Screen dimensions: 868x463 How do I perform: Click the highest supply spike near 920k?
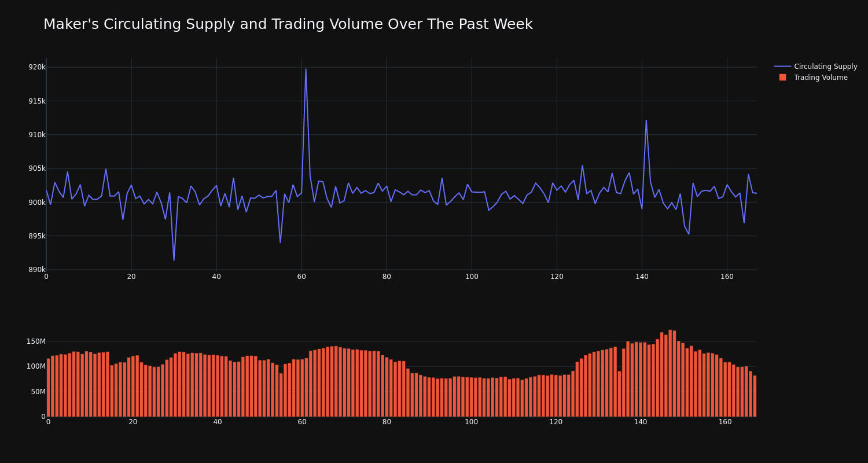click(x=306, y=69)
